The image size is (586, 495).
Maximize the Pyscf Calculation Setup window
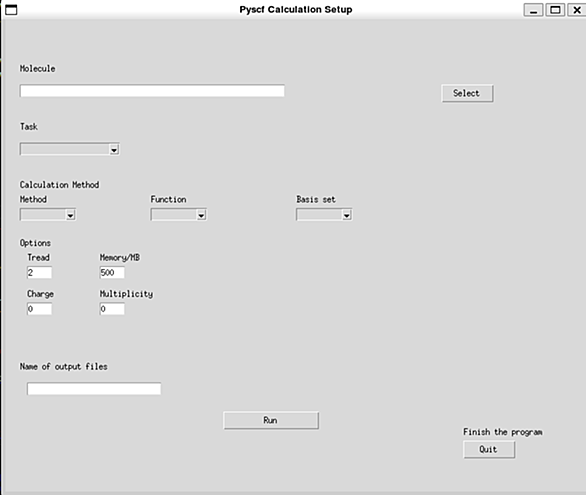coord(555,10)
